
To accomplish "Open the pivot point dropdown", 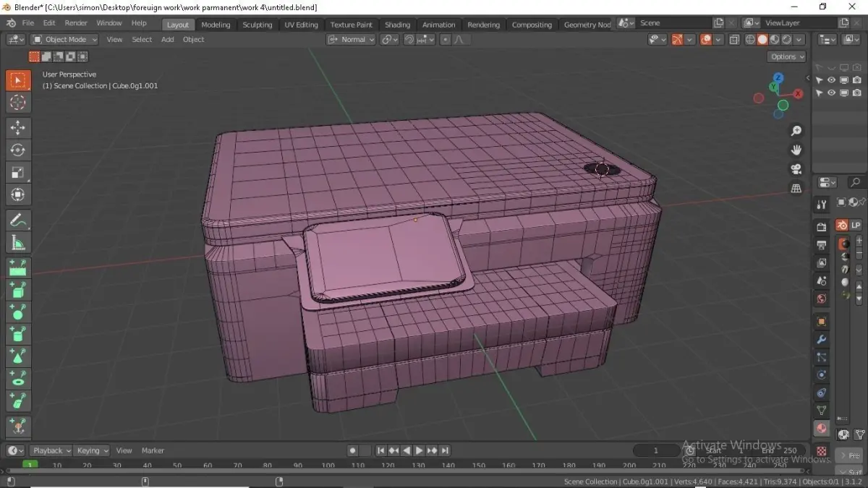I will (x=389, y=40).
